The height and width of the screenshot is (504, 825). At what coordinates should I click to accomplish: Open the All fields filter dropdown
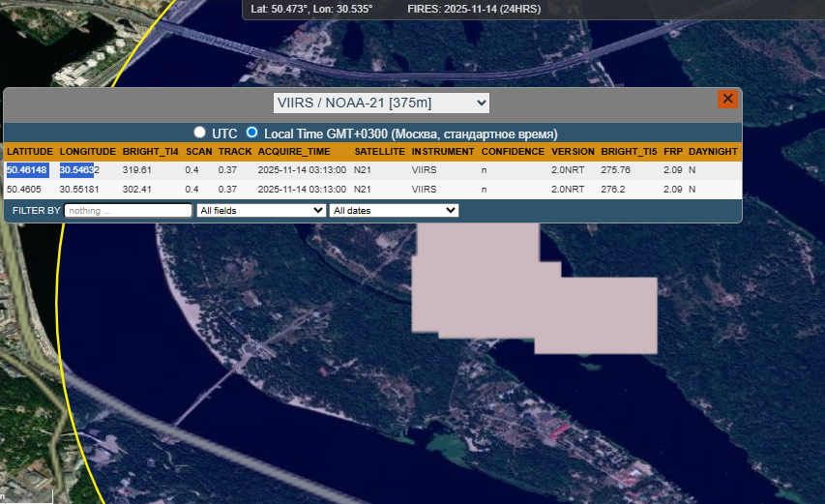[260, 210]
